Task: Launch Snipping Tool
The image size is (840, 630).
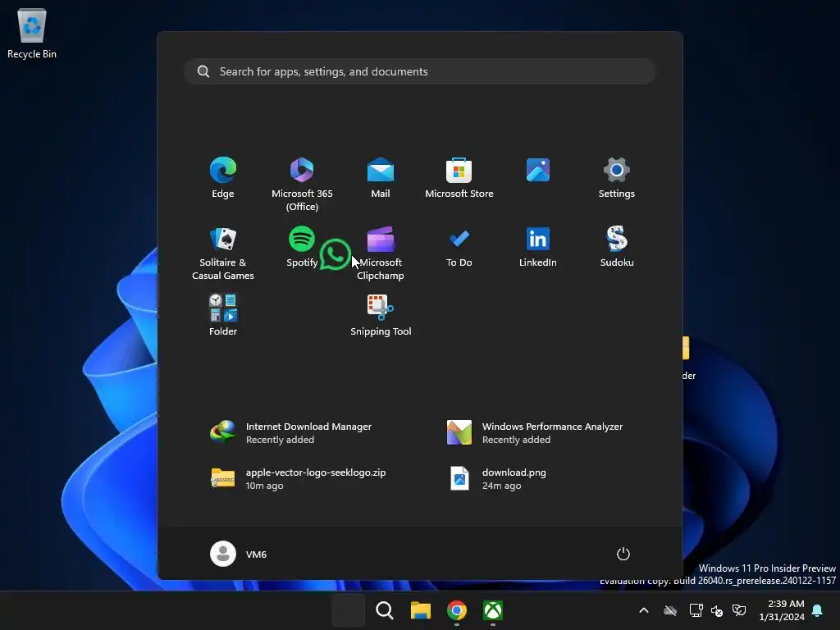Action: pyautogui.click(x=381, y=315)
